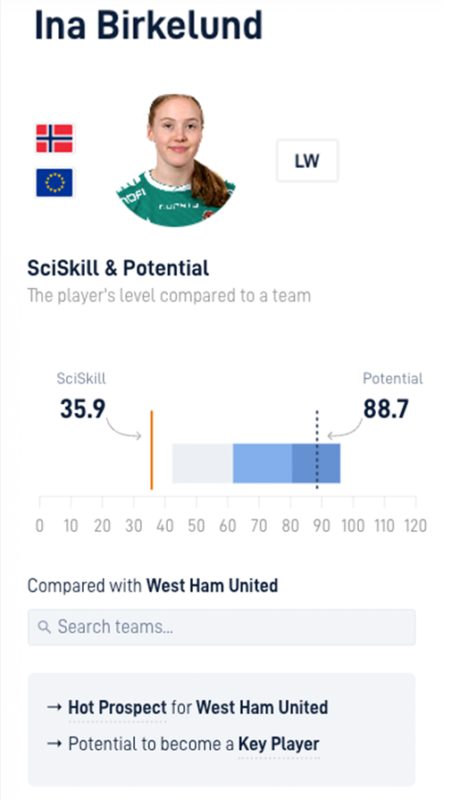
Task: Click the SciSkill value 35.9
Action: [83, 409]
